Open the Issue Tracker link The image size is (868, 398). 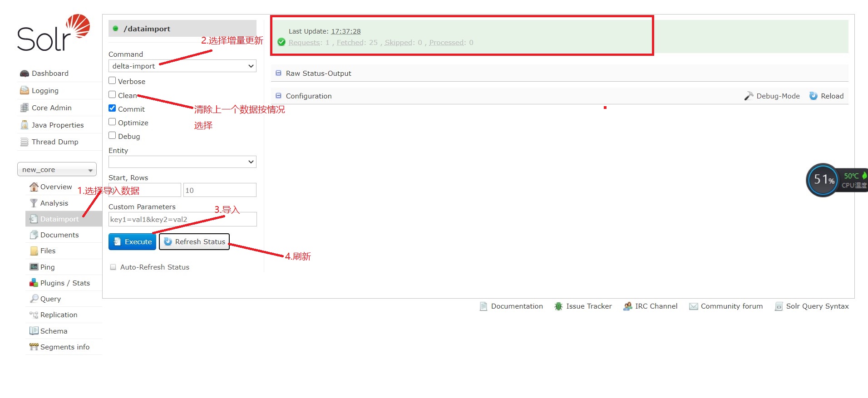[589, 306]
